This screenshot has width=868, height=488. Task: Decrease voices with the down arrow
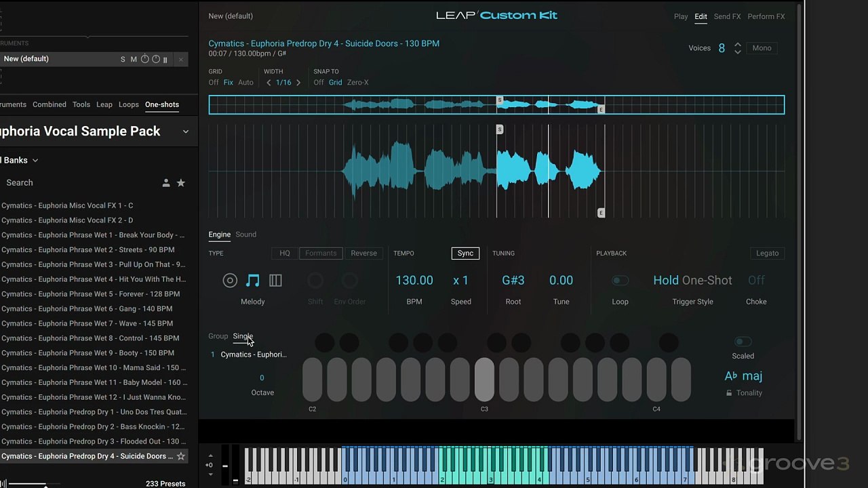tap(738, 52)
